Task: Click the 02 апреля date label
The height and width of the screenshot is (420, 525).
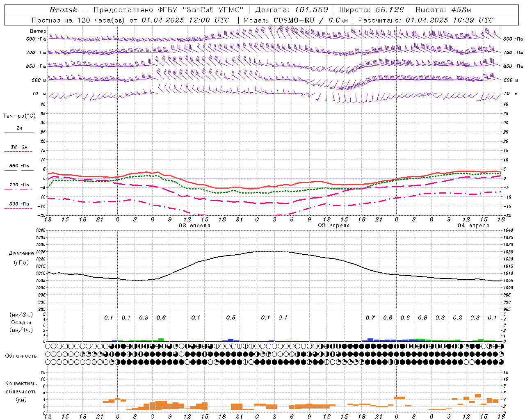Action: click(194, 226)
